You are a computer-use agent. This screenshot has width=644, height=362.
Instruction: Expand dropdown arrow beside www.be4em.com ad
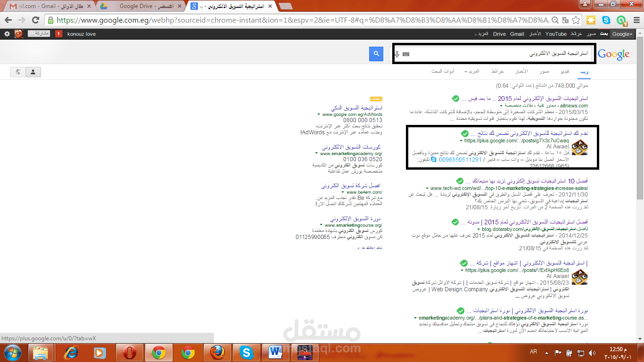343,192
